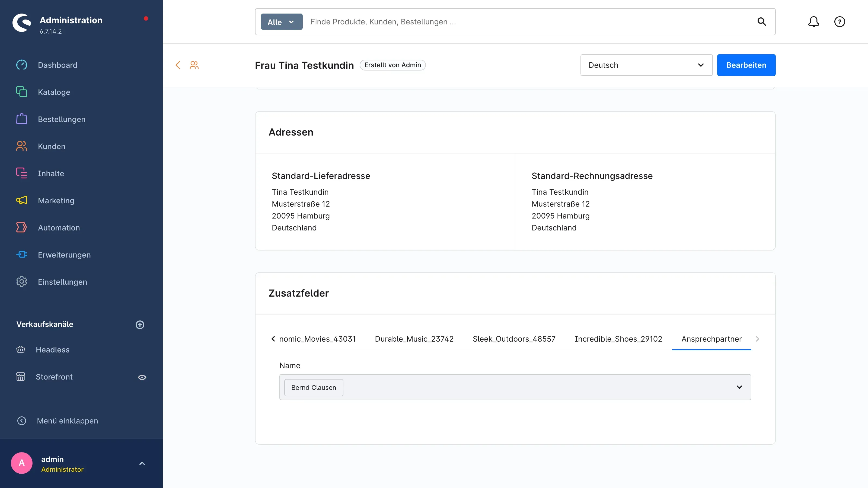Expand the admin user menu chevron
868x488 pixels.
(x=142, y=463)
